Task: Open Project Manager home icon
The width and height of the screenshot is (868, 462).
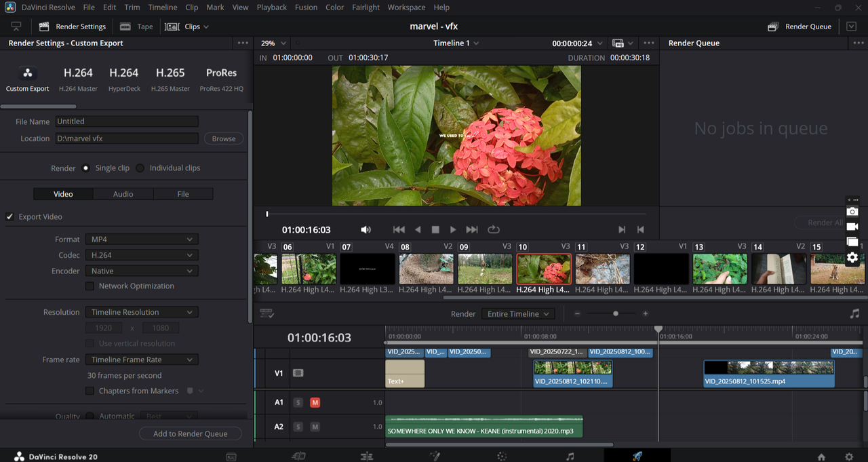Action: pos(821,457)
